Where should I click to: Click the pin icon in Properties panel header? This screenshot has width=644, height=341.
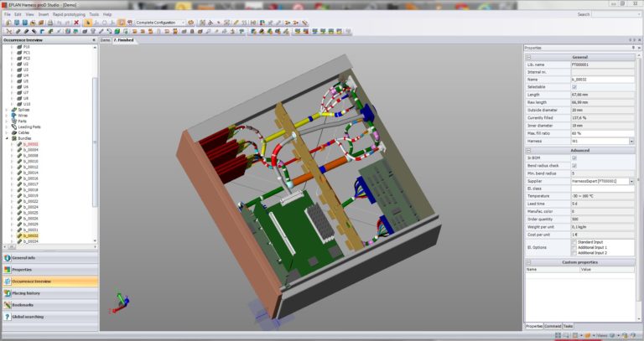point(633,48)
